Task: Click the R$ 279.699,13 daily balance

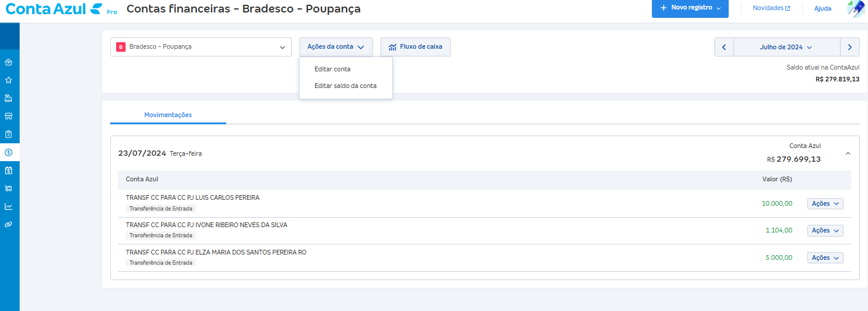Action: pos(794,159)
